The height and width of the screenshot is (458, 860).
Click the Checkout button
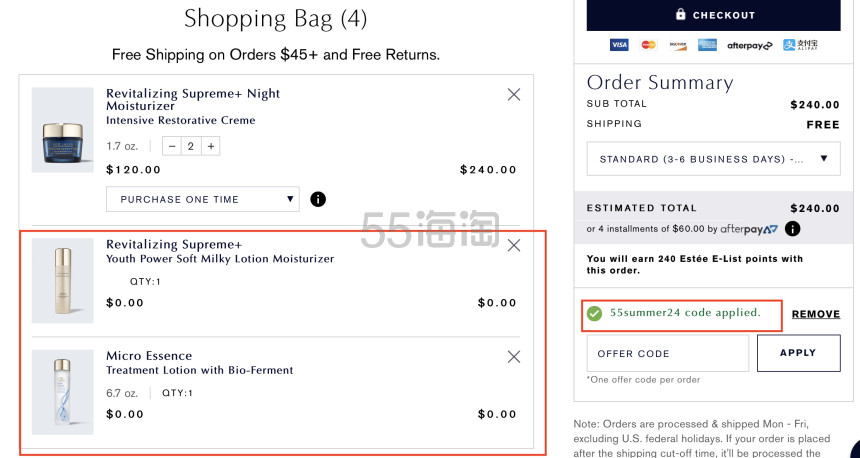713,15
